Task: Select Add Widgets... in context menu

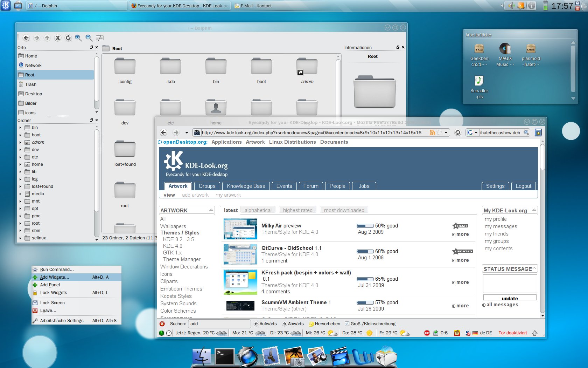Action: coord(76,277)
